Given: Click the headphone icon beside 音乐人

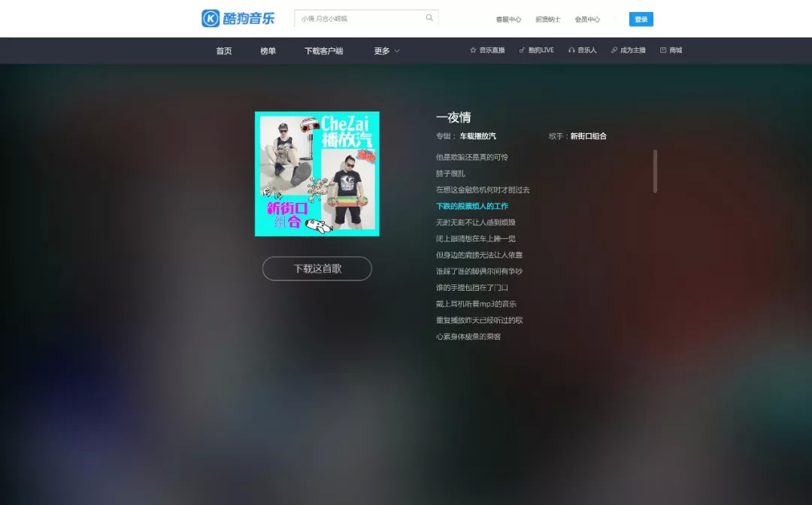Looking at the screenshot, I should click(x=571, y=50).
